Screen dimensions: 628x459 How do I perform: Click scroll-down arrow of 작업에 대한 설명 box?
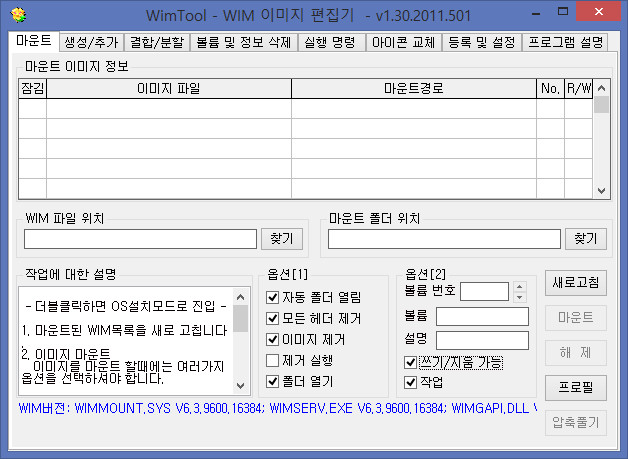click(240, 386)
